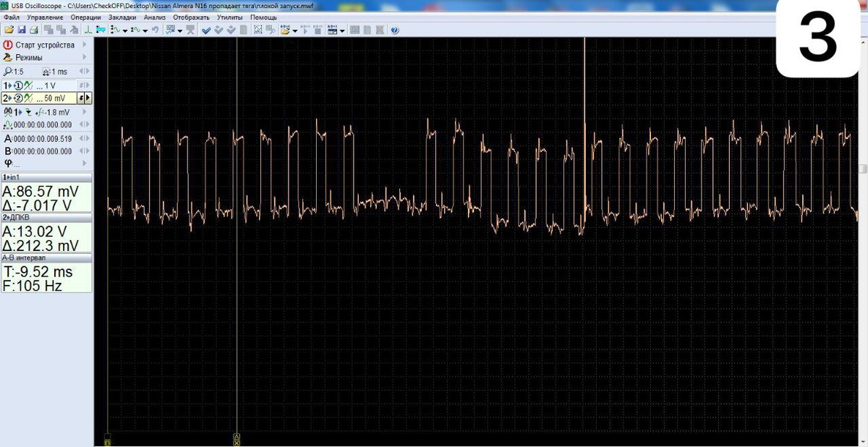Click the grayed document toolbar icon
The width and height of the screenshot is (868, 447).
click(x=244, y=30)
